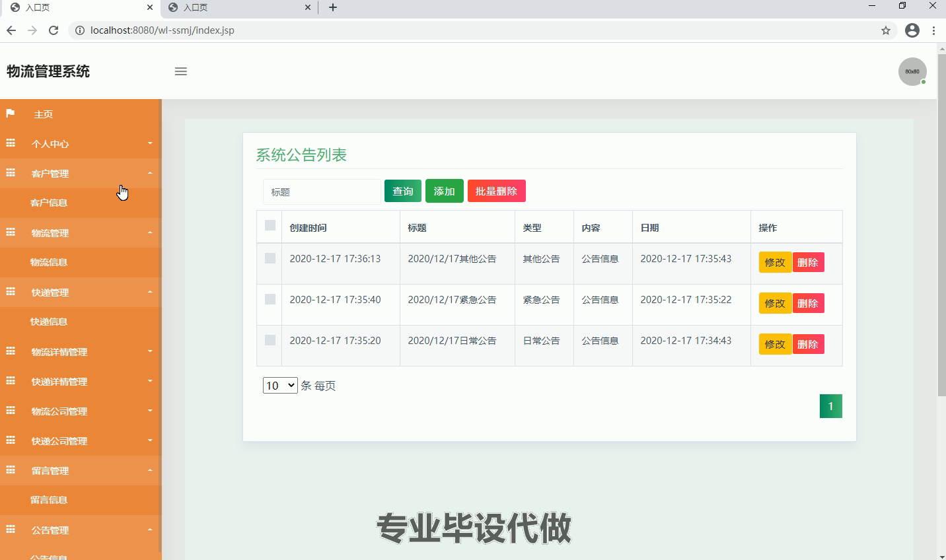
Task: View site information icon in the address bar
Action: (80, 30)
